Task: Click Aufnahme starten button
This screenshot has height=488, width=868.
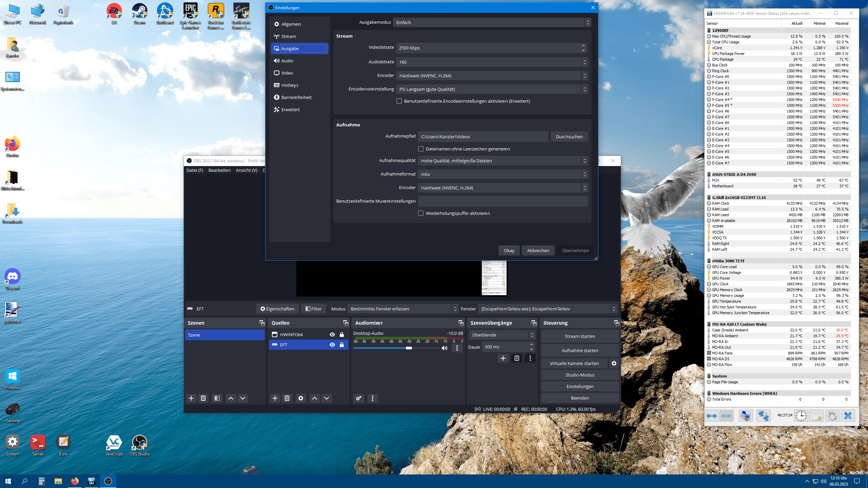Action: tap(580, 350)
